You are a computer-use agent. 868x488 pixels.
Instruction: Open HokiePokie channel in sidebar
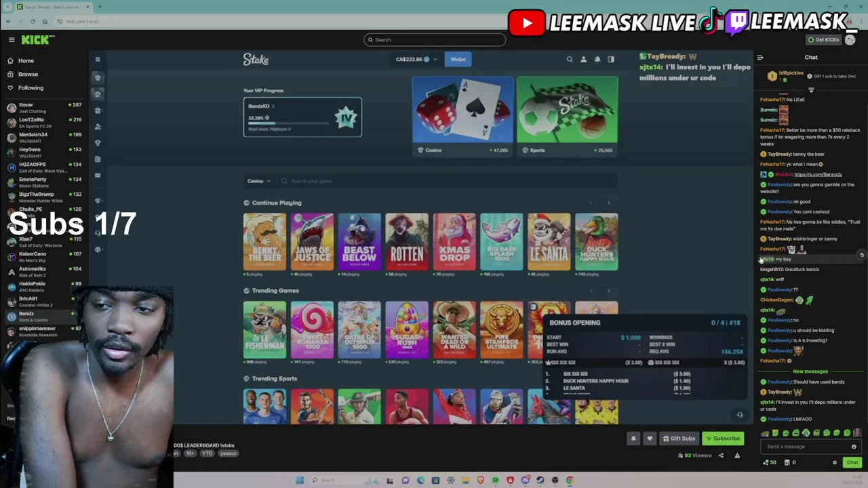click(44, 287)
